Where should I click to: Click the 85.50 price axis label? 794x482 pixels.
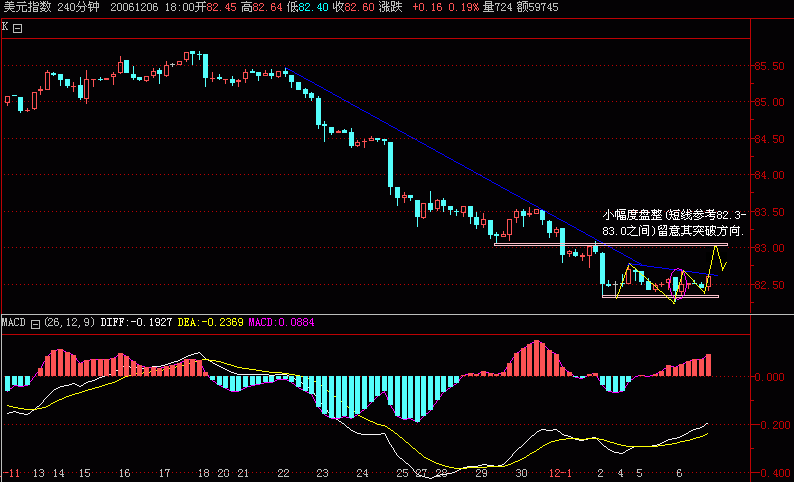(x=769, y=66)
